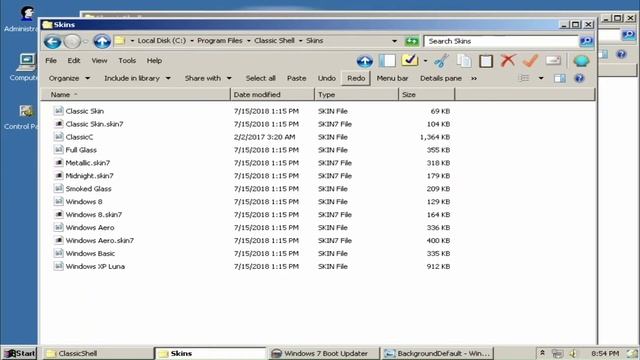
Task: Click the Copy pages icon
Action: pyautogui.click(x=464, y=61)
